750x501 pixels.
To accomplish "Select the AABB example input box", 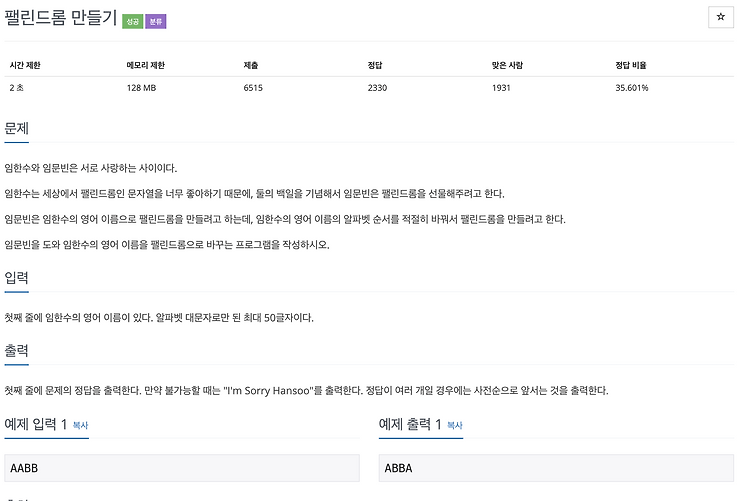I will [x=182, y=468].
